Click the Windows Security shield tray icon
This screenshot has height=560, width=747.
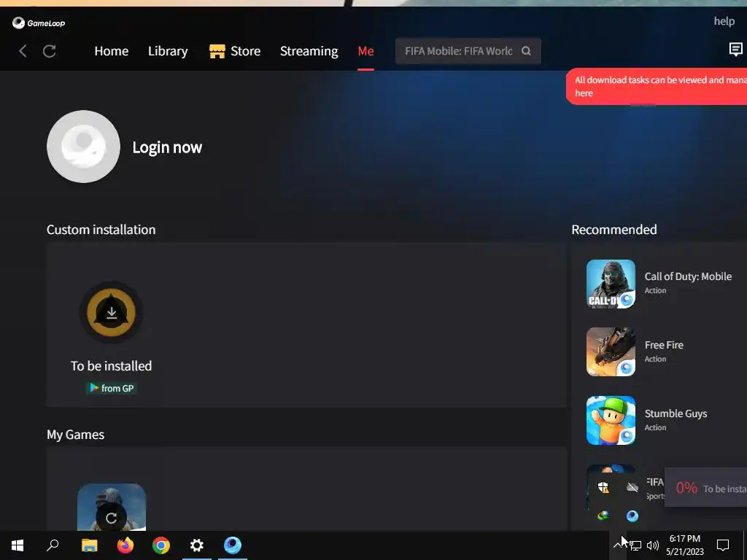click(603, 487)
